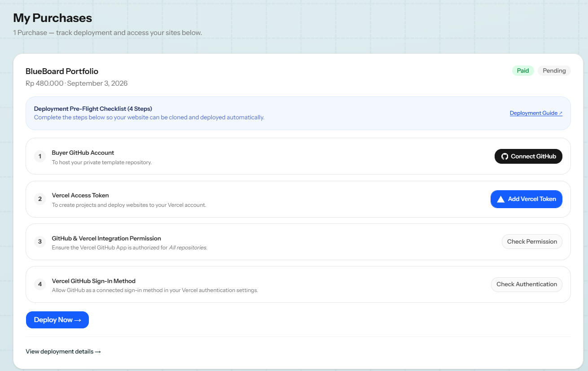Open View deployment details link

(x=63, y=352)
